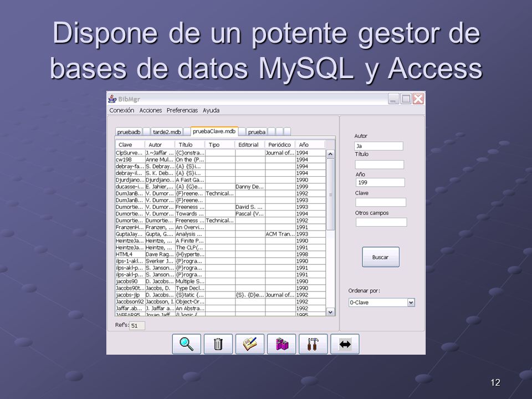Screen dimensions: 532x399
Task: Click the Año field containing 199
Action: (380, 182)
